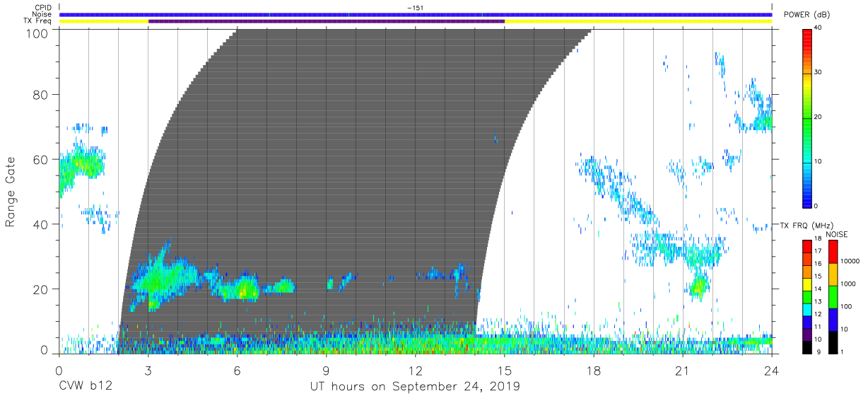Click the 100 tick on Range Gate axis
Viewport: 868px width, 401px height.
pyautogui.click(x=38, y=33)
